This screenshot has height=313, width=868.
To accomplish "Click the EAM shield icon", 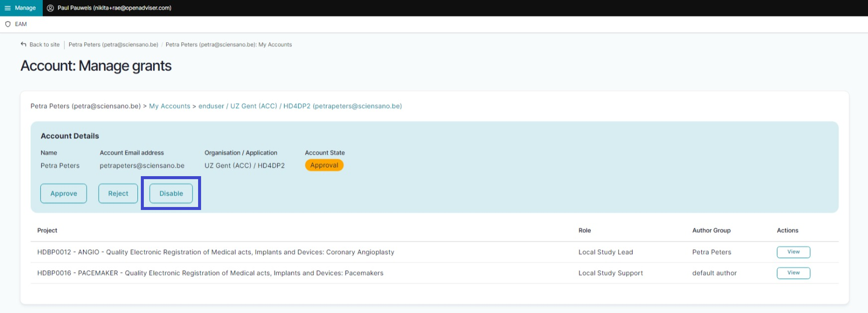I will click(x=8, y=24).
